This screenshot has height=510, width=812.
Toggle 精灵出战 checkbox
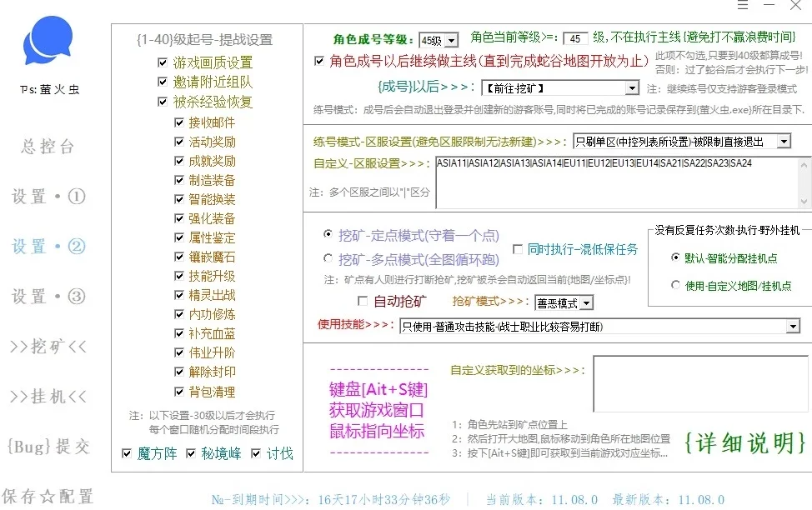click(179, 295)
